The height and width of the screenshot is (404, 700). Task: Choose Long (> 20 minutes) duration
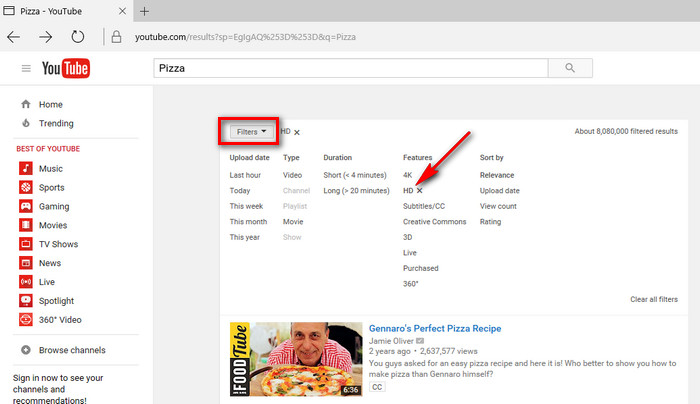click(x=356, y=191)
